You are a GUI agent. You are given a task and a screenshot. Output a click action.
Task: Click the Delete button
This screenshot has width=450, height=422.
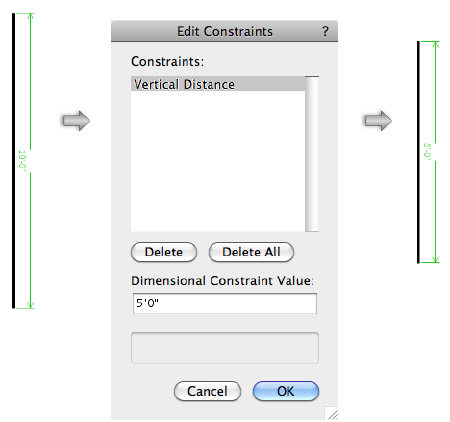tap(164, 252)
